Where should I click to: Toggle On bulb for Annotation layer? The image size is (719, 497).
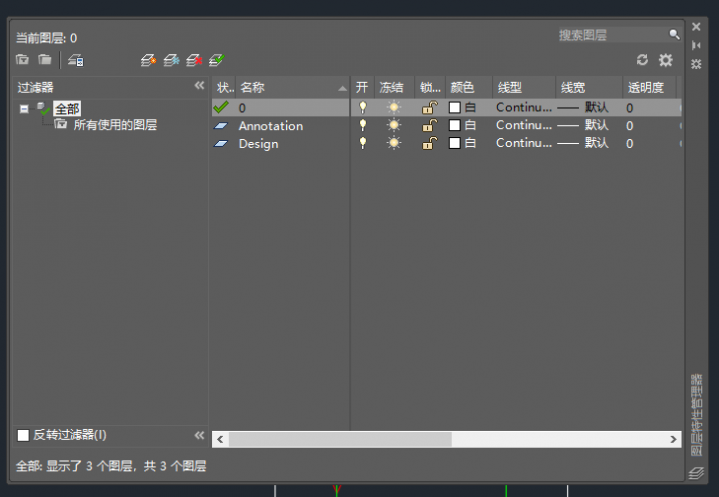pyautogui.click(x=363, y=125)
